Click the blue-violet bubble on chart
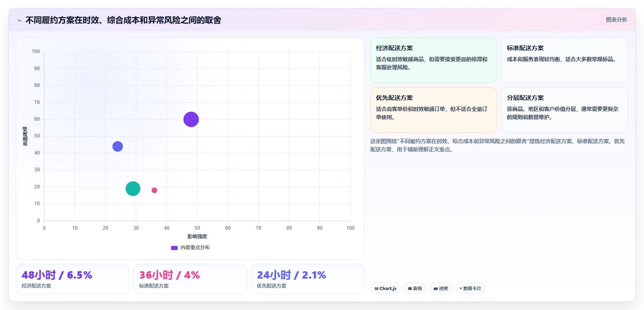Image resolution: width=644 pixels, height=310 pixels. pyautogui.click(x=117, y=146)
